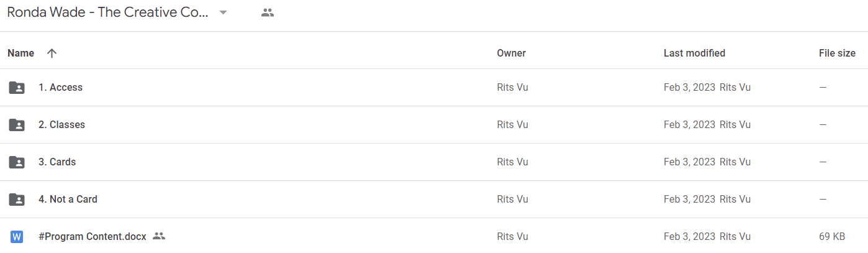Click the shared folder icon for 2. Classes
The height and width of the screenshot is (253, 868).
click(17, 125)
